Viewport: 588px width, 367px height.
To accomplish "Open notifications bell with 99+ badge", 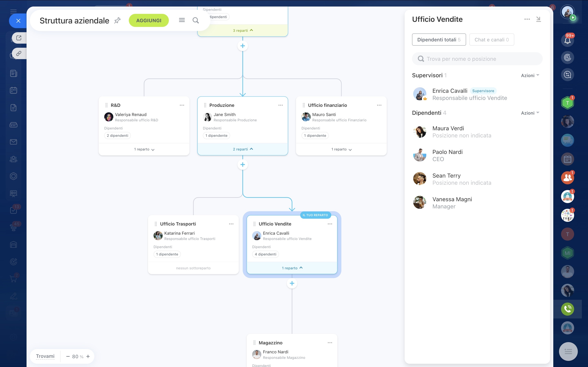I will [x=567, y=40].
